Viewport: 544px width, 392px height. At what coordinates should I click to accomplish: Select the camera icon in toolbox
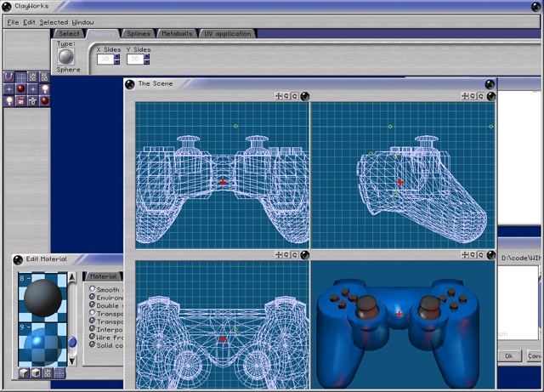pos(32,100)
